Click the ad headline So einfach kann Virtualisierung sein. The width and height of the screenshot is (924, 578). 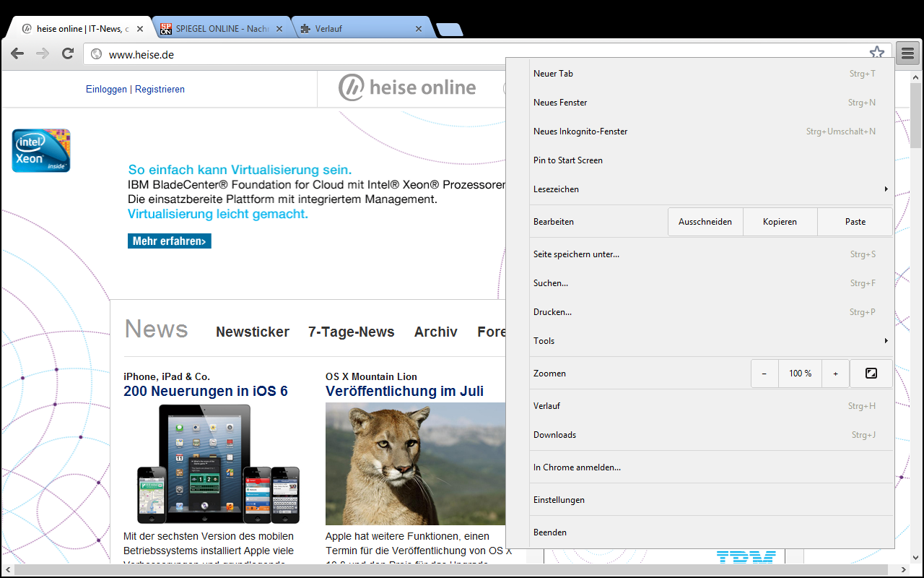click(240, 170)
